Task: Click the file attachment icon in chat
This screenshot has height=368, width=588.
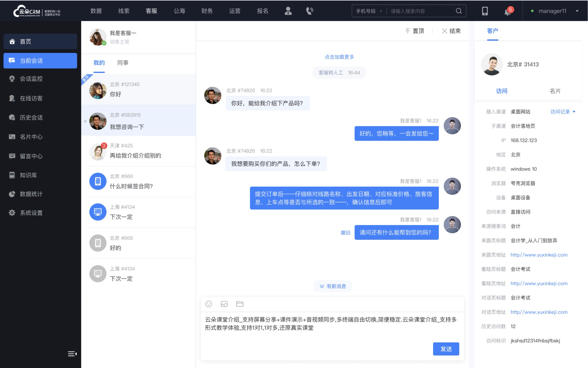Action: coord(240,303)
